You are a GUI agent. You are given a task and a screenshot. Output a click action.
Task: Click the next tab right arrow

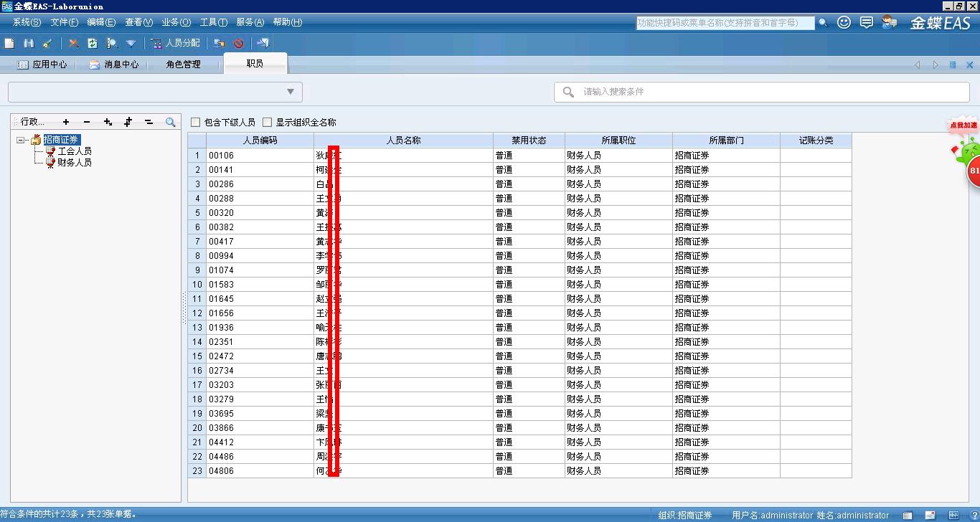coord(936,65)
